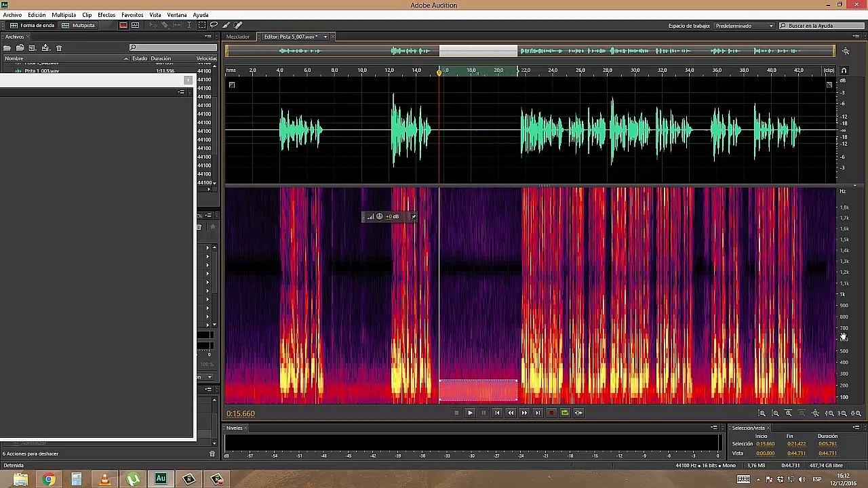Open the Niveles panel menu

[x=714, y=428]
